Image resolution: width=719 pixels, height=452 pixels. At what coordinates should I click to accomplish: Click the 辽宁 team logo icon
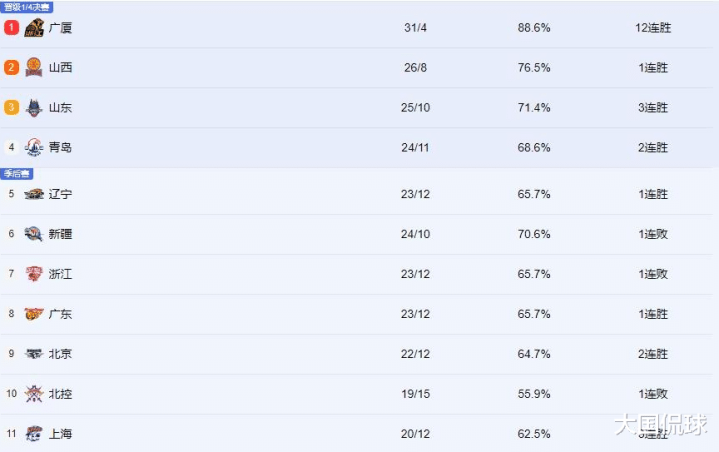click(x=35, y=194)
